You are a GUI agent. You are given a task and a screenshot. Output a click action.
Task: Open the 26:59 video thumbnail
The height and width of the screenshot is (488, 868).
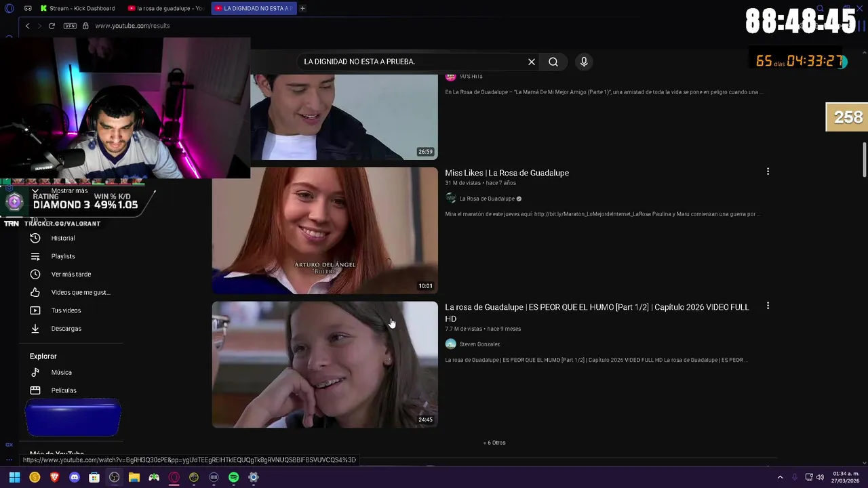click(x=344, y=117)
